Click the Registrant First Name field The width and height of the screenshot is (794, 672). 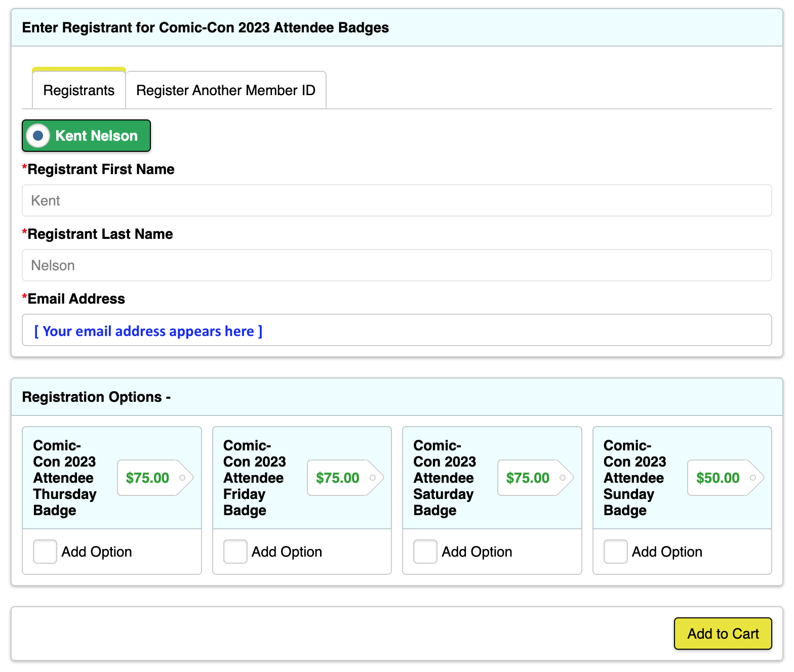[396, 200]
